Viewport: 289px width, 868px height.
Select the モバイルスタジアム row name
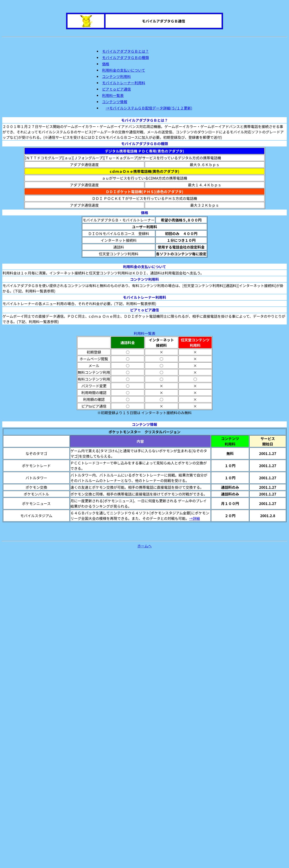pos(36,516)
